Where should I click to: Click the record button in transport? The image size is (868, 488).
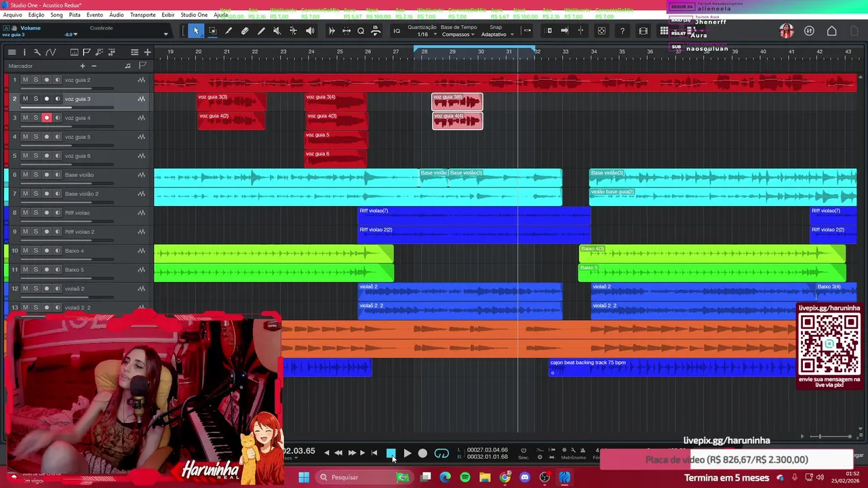(422, 453)
